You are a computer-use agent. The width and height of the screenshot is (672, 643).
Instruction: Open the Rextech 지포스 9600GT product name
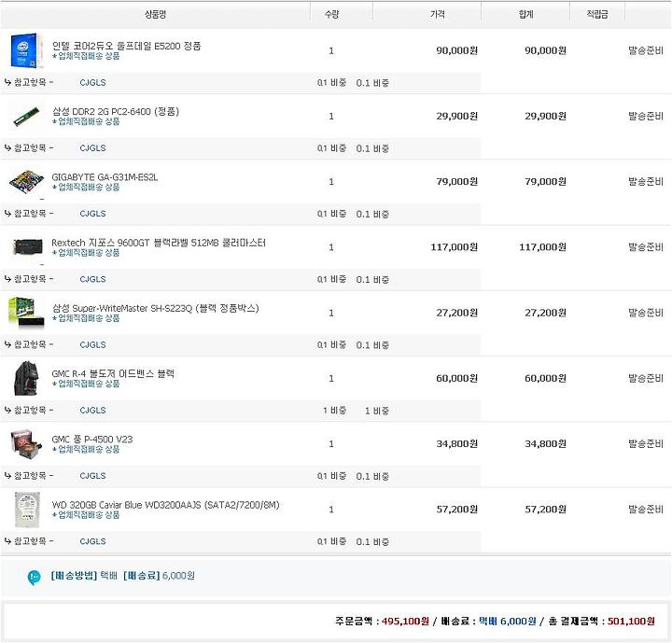(159, 243)
